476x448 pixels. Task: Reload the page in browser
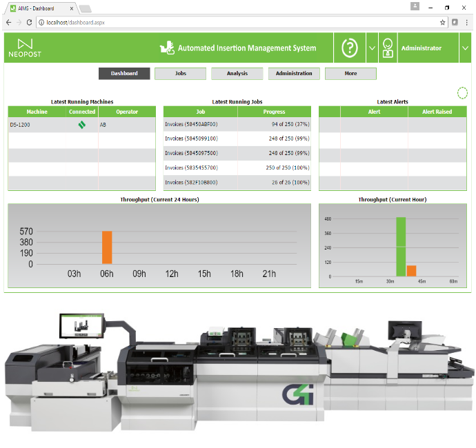tap(29, 22)
